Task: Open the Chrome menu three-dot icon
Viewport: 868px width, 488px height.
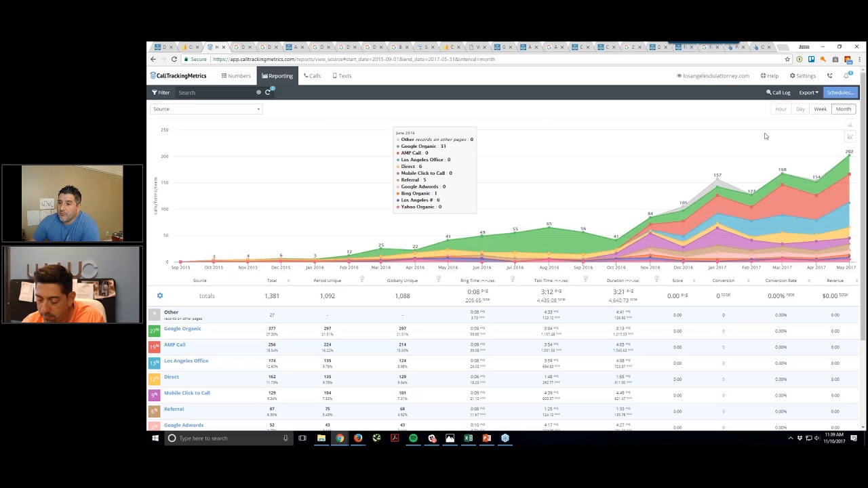Action: (x=859, y=59)
